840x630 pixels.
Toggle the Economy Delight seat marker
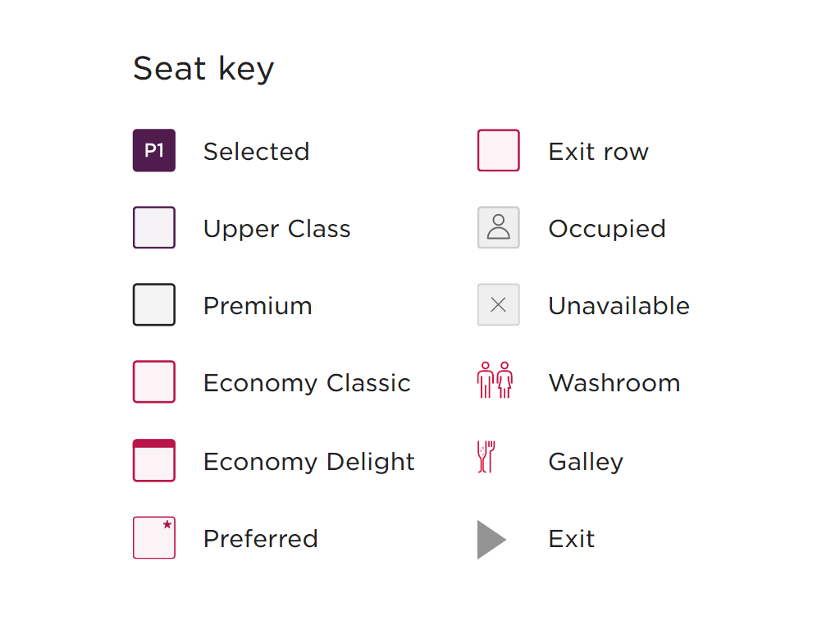[x=153, y=460]
